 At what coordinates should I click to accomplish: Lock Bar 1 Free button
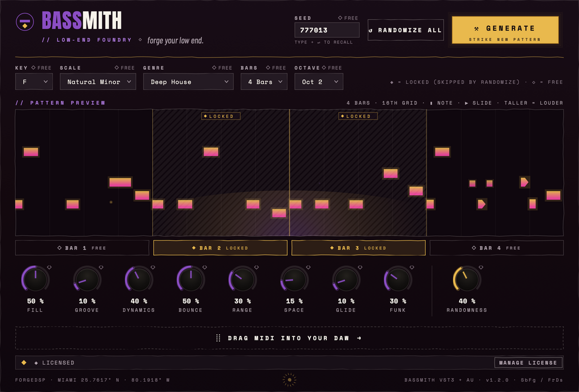[x=82, y=248]
